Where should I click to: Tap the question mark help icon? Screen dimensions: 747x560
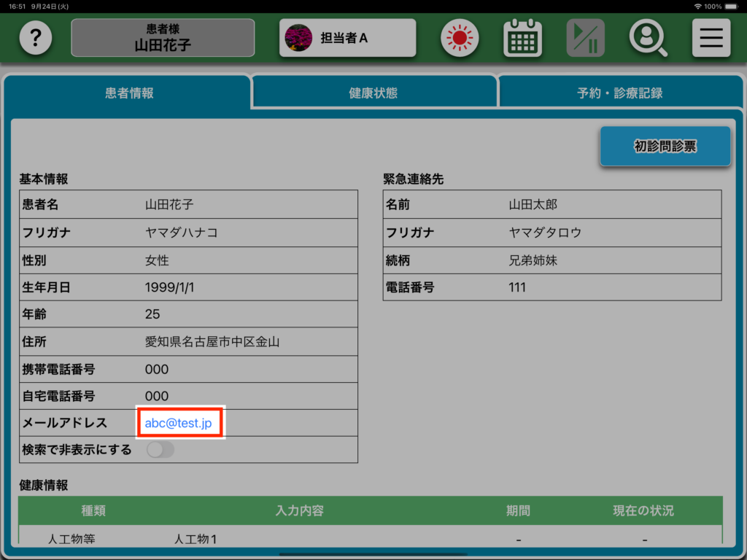tap(36, 38)
